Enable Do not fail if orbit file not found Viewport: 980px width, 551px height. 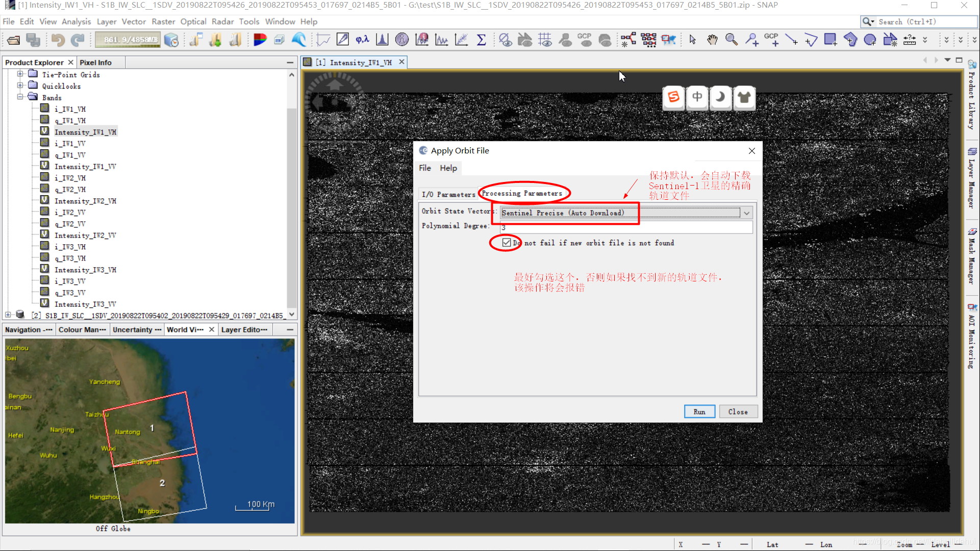tap(506, 243)
